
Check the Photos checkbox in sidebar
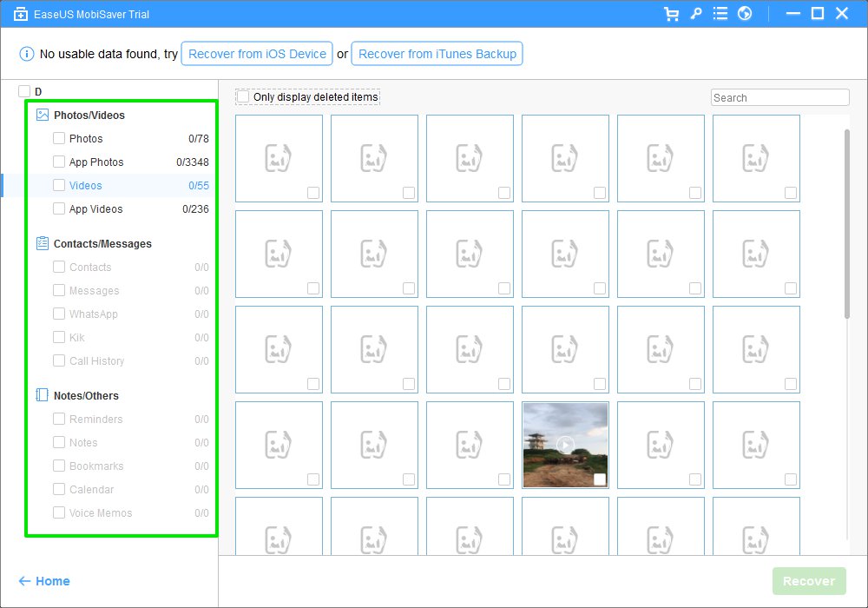(59, 138)
